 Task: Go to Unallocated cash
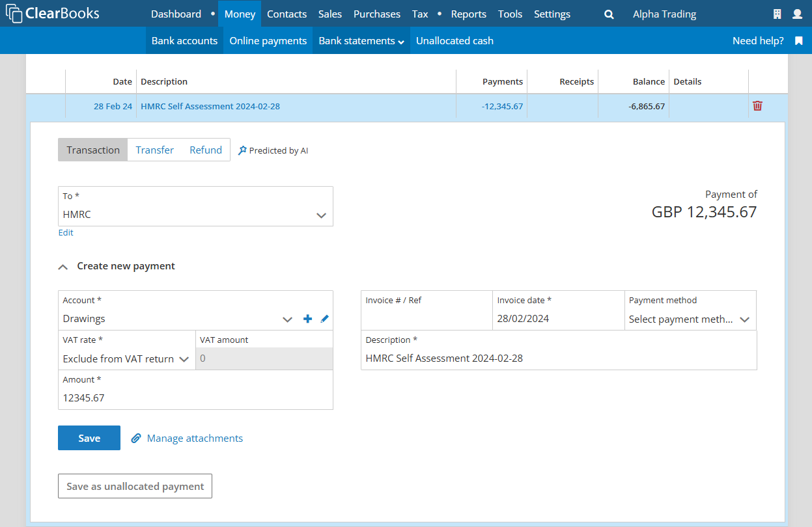455,40
